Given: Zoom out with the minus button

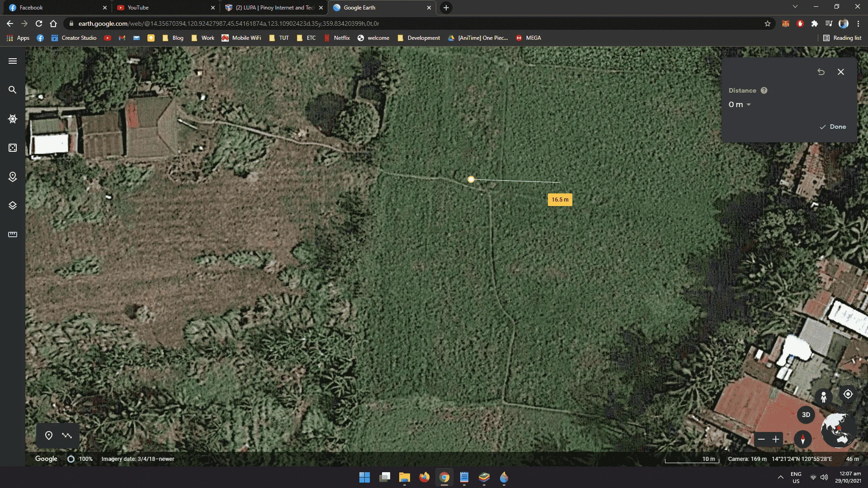Looking at the screenshot, I should pyautogui.click(x=761, y=439).
